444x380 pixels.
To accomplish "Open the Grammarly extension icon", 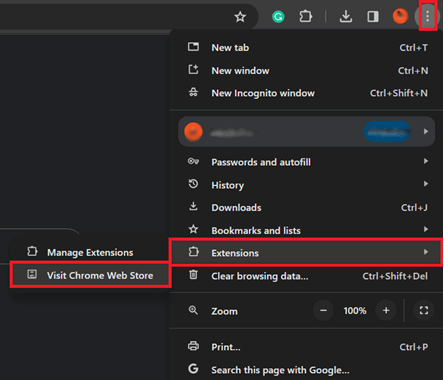I will point(278,16).
